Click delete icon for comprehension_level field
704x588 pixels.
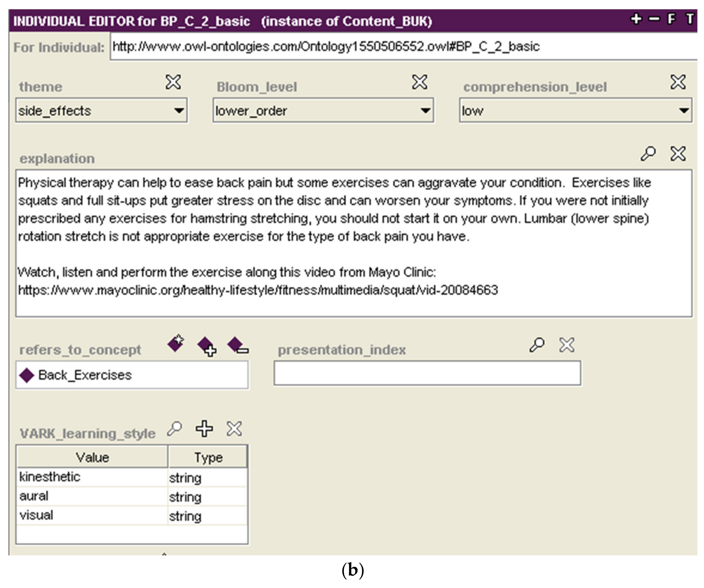[x=678, y=82]
